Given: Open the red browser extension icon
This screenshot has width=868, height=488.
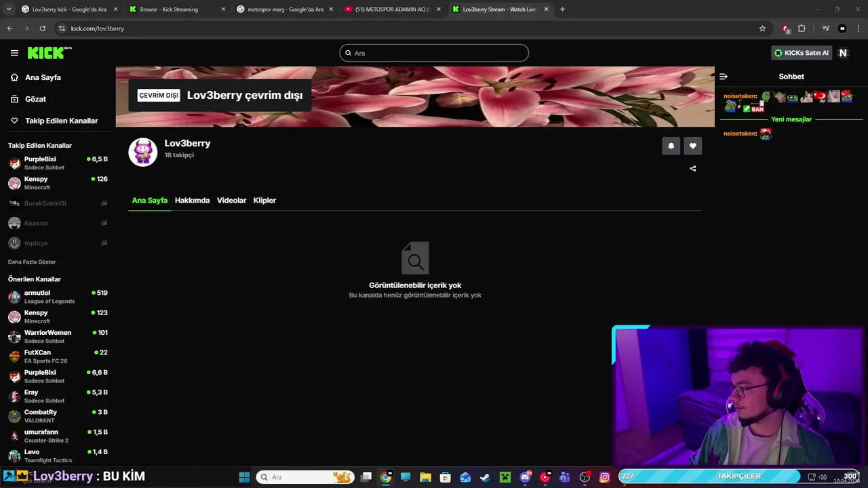Looking at the screenshot, I should pos(785,28).
